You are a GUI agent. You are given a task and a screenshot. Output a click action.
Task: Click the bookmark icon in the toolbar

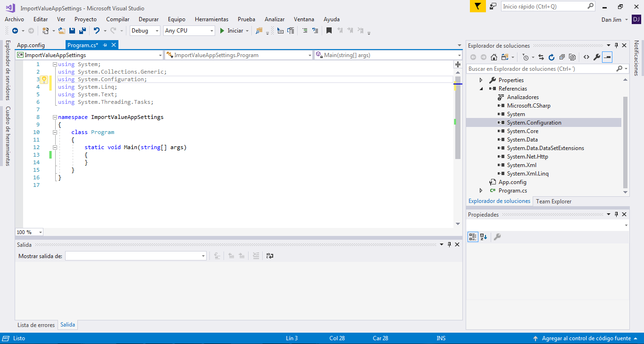(x=329, y=31)
